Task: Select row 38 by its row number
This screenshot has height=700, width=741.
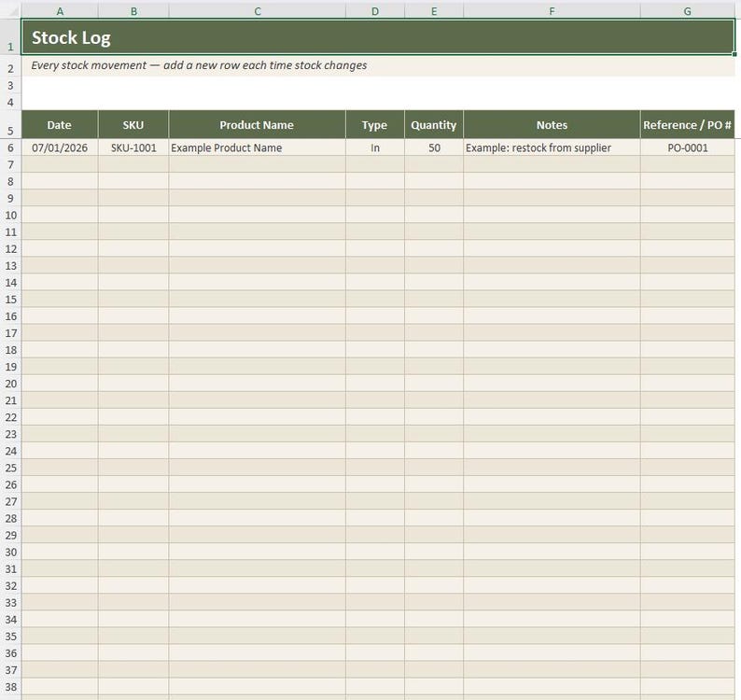Action: tap(10, 686)
